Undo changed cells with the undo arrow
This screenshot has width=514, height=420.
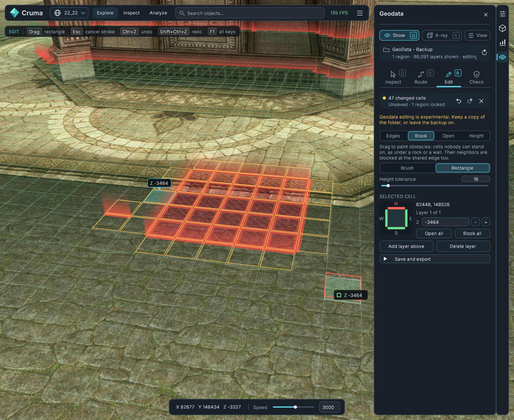coord(459,101)
